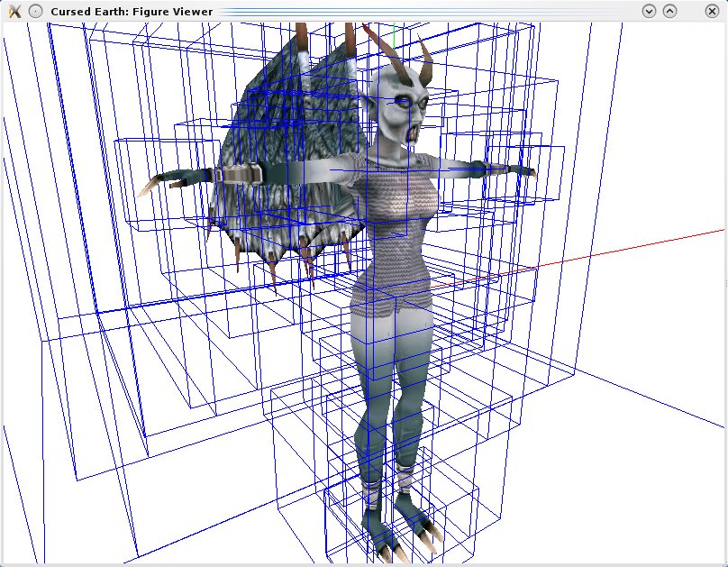Image resolution: width=728 pixels, height=567 pixels.
Task: Click the gloved hand on the outstretched arm
Action: [x=518, y=169]
